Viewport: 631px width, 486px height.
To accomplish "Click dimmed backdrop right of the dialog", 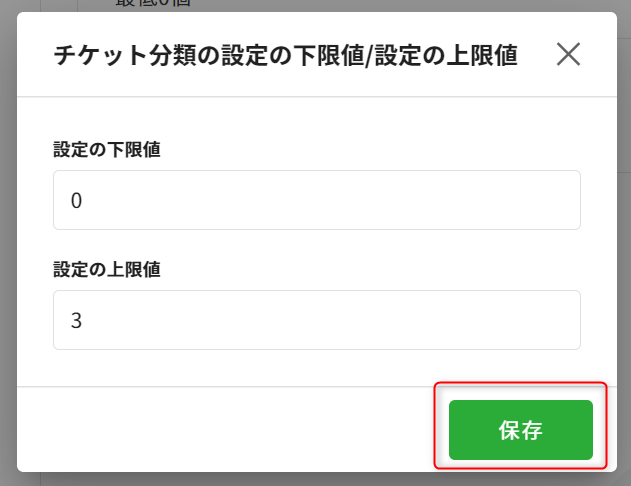I will click(624, 241).
